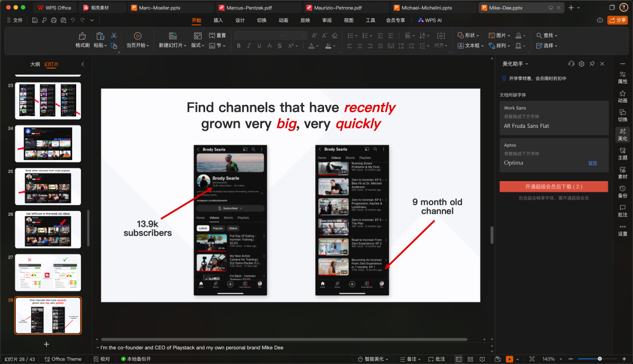Toggle Underline formatting
This screenshot has height=364, width=633.
(x=259, y=46)
